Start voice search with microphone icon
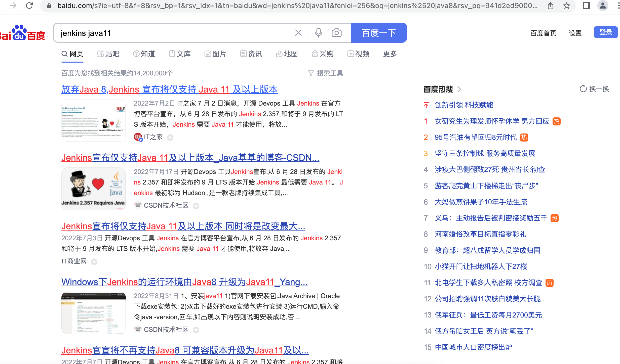Image resolution: width=620 pixels, height=364 pixels. (319, 33)
